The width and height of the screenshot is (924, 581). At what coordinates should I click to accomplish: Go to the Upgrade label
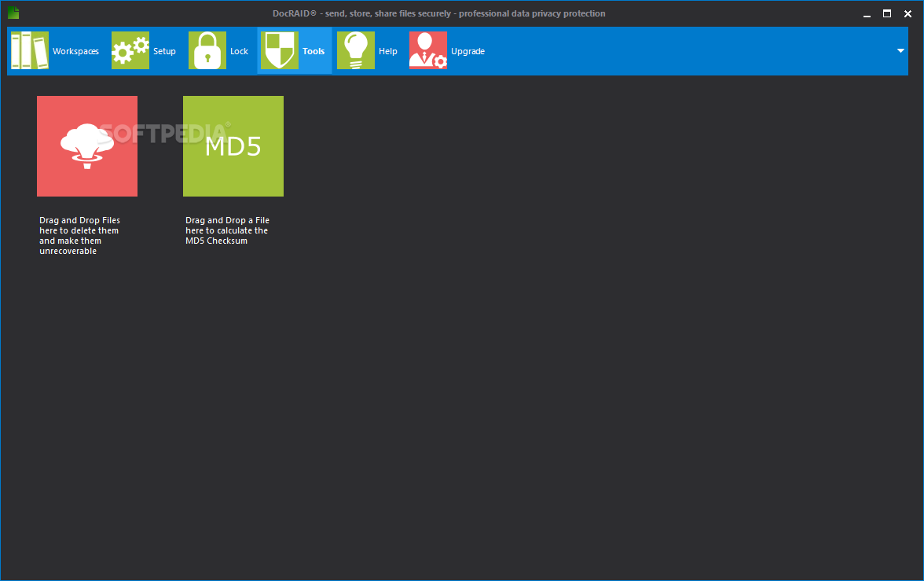pyautogui.click(x=468, y=51)
